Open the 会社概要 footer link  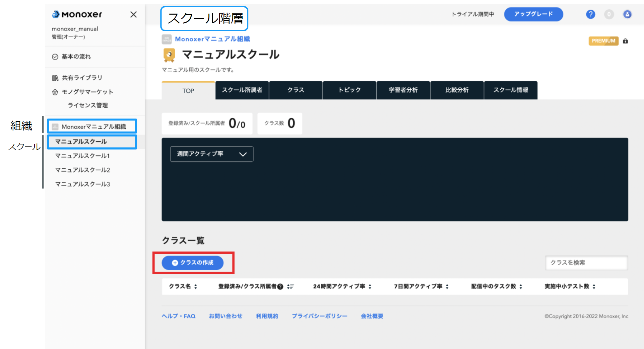click(x=372, y=316)
